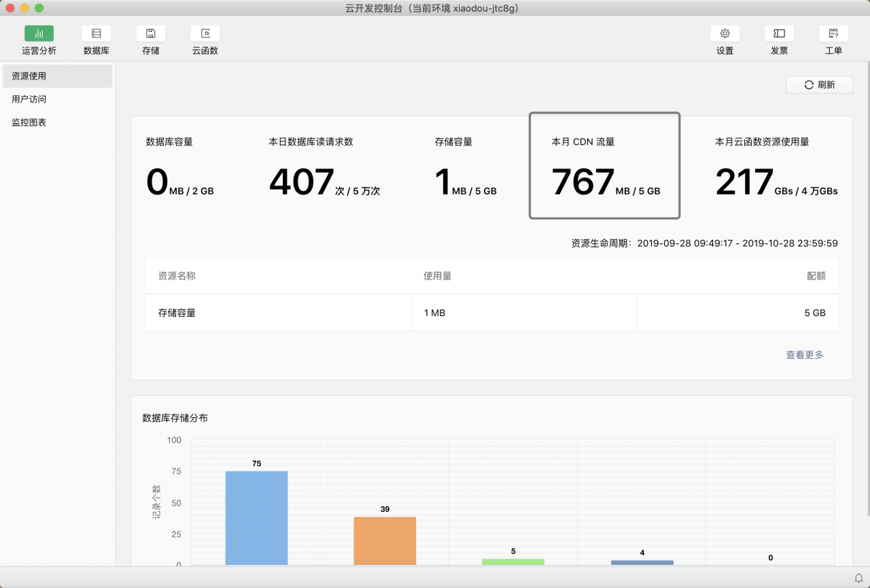The image size is (870, 588).
Task: Select the 本月云函数资源使用量 metric card
Action: 776,168
